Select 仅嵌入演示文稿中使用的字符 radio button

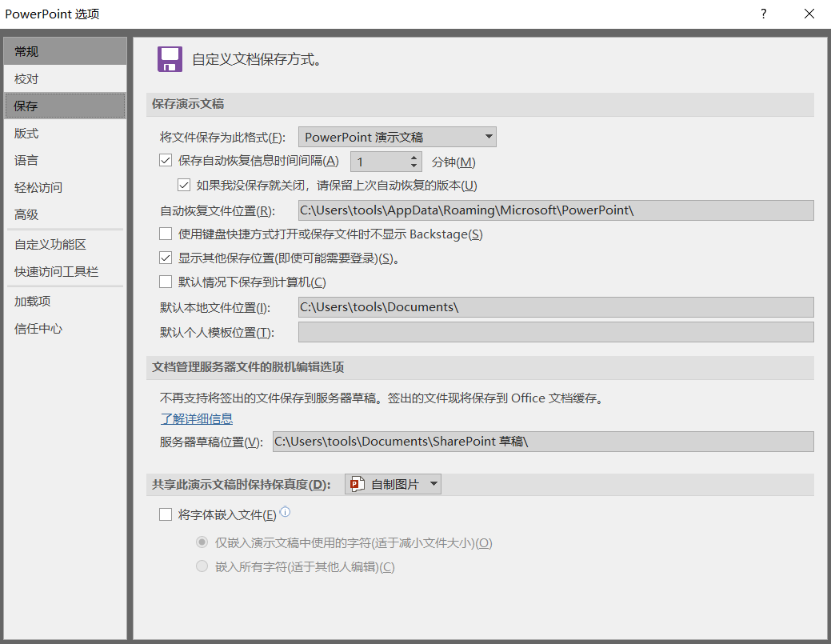(202, 542)
